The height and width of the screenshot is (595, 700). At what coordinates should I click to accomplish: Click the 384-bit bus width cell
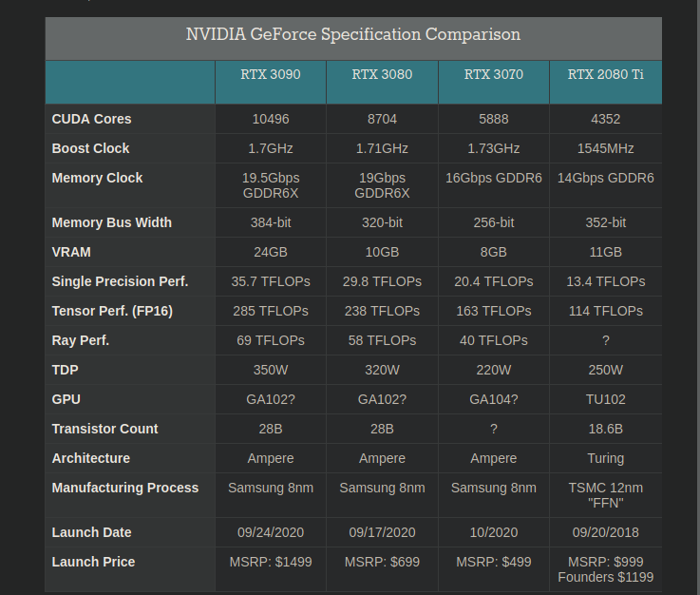(x=271, y=222)
